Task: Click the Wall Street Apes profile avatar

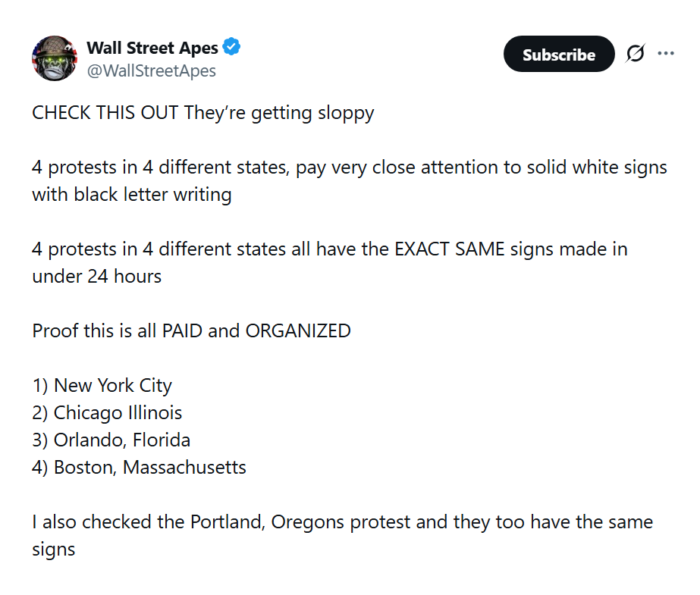Action: coord(55,58)
